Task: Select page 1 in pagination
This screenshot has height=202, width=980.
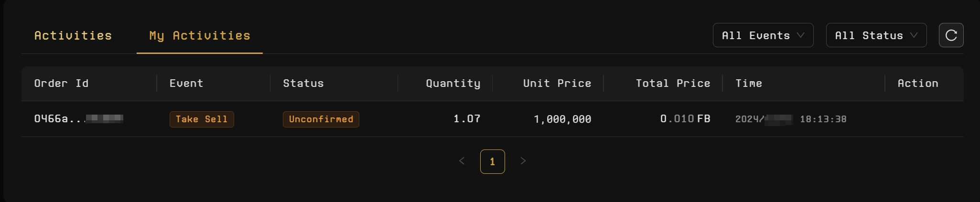Action: click(492, 161)
